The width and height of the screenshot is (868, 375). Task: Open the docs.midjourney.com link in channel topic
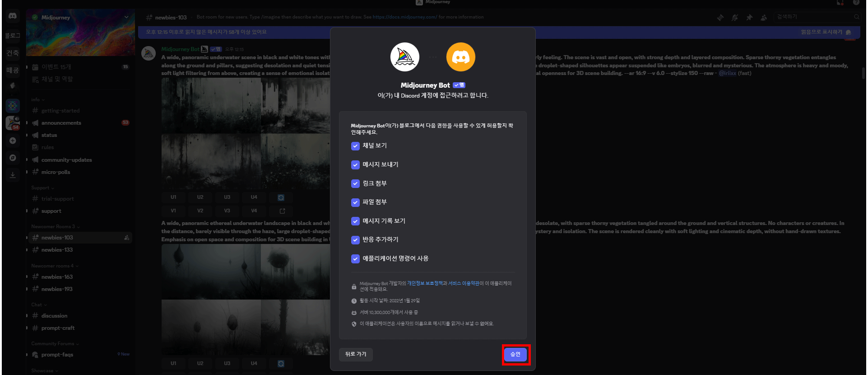point(405,17)
